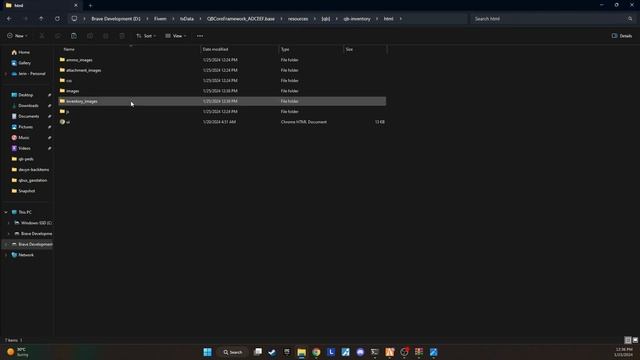Open the weather widget on taskbar
640x360 pixels.
pyautogui.click(x=18, y=352)
